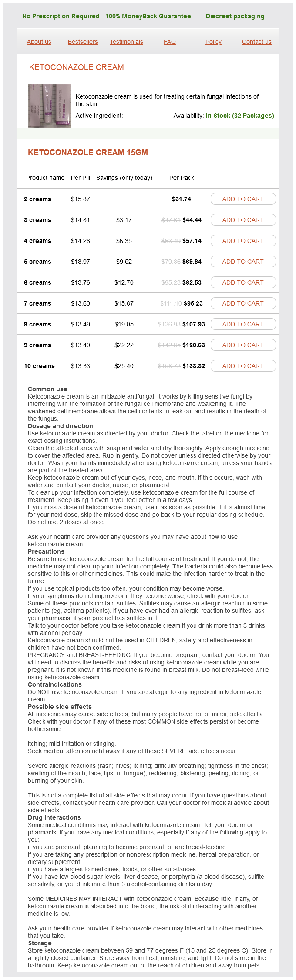Click the $133.32 price for 10 creams
Screen dimensions: 296x980
(x=194, y=366)
